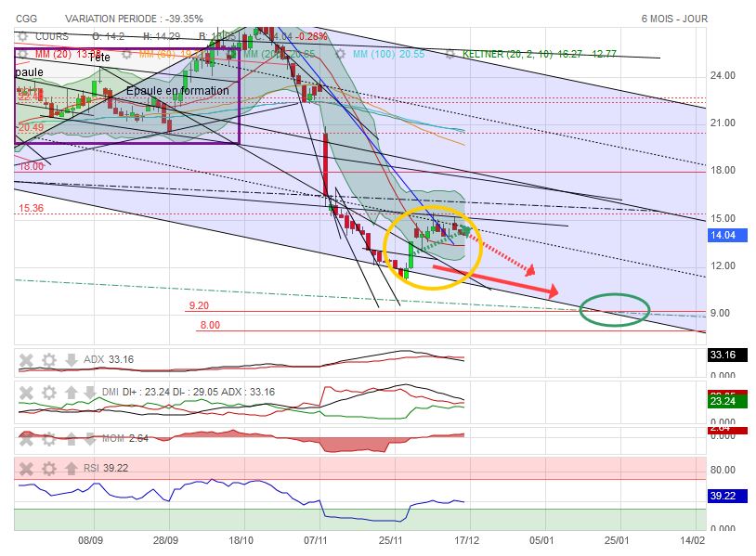
Task: Move DMI panel up with arrow
Action: click(x=72, y=393)
